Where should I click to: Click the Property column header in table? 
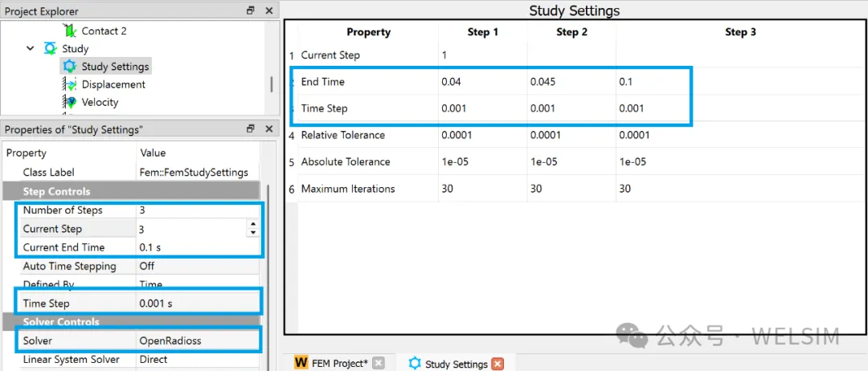[x=368, y=32]
